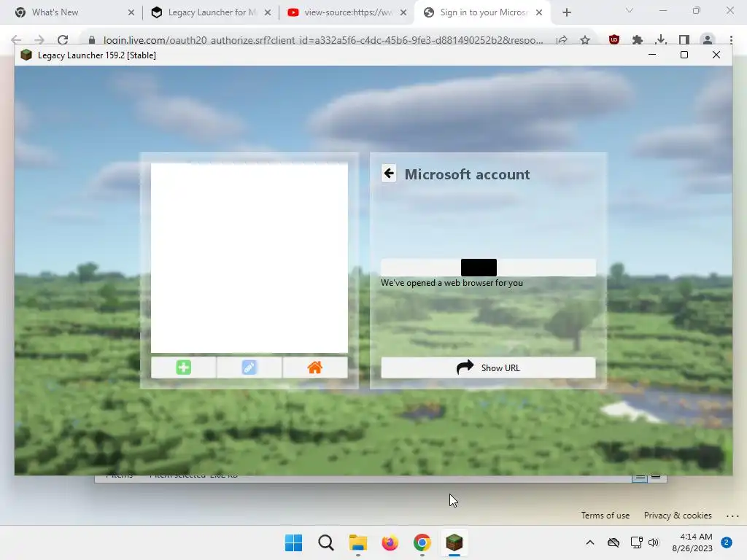The height and width of the screenshot is (560, 747).
Task: Click Legacy Launcher taskbar icon
Action: click(x=454, y=542)
